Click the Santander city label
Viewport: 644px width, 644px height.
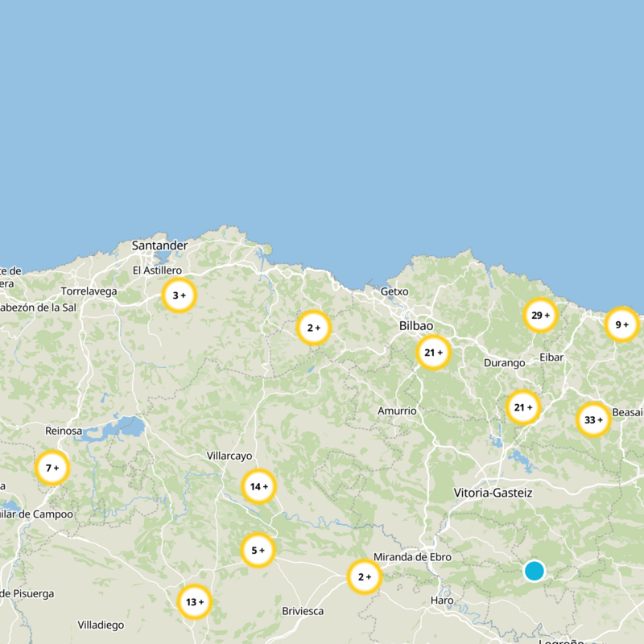[159, 246]
